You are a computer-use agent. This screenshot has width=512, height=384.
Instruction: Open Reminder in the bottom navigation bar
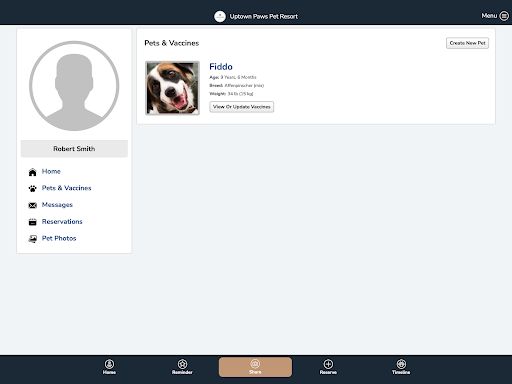(x=182, y=367)
